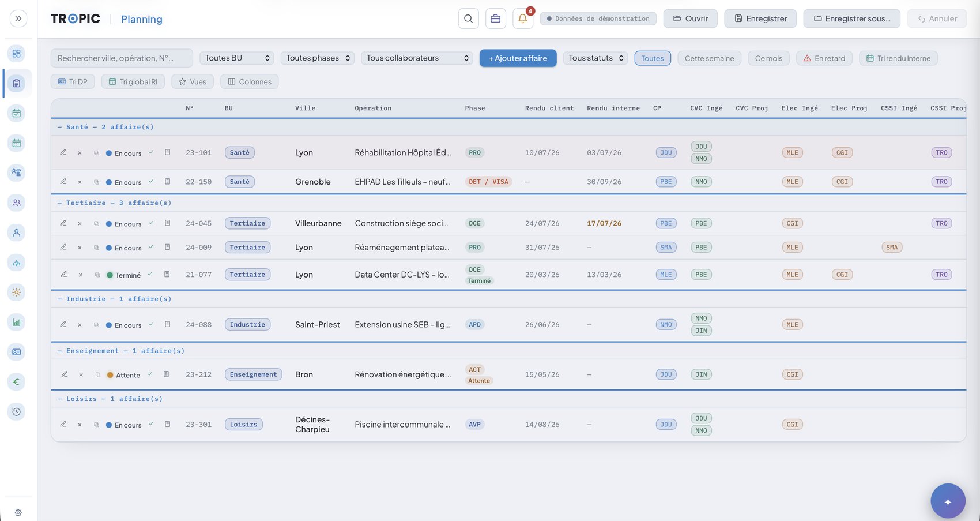Open the ID card icon in the sidebar
980x521 pixels.
pos(17,352)
